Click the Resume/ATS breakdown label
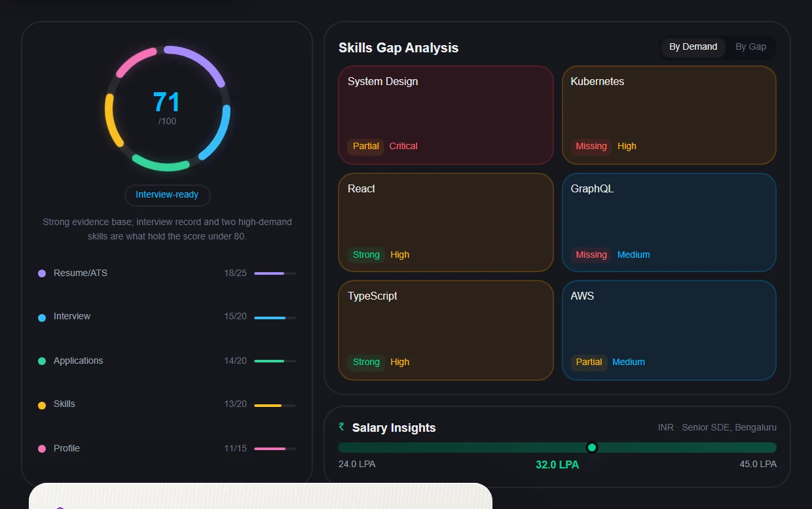 [x=81, y=273]
